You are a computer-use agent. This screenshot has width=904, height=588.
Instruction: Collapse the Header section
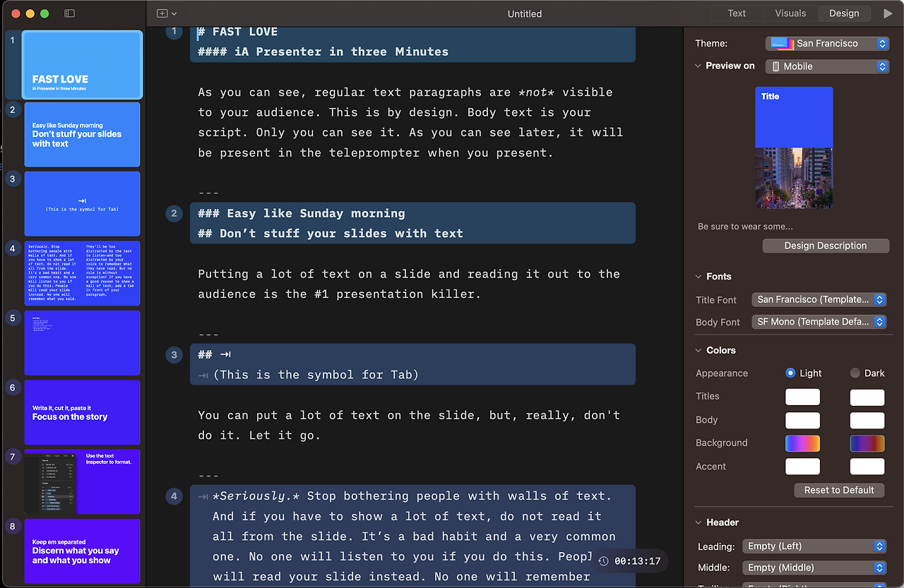[699, 522]
